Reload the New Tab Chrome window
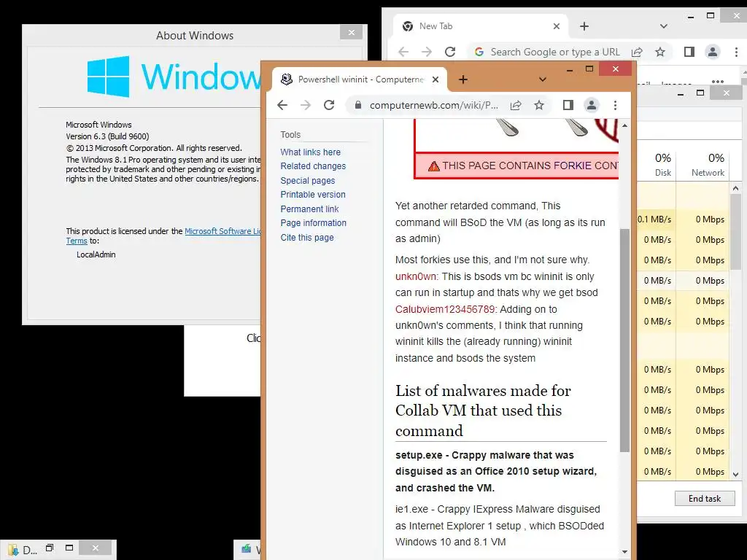This screenshot has width=747, height=560. 450,52
